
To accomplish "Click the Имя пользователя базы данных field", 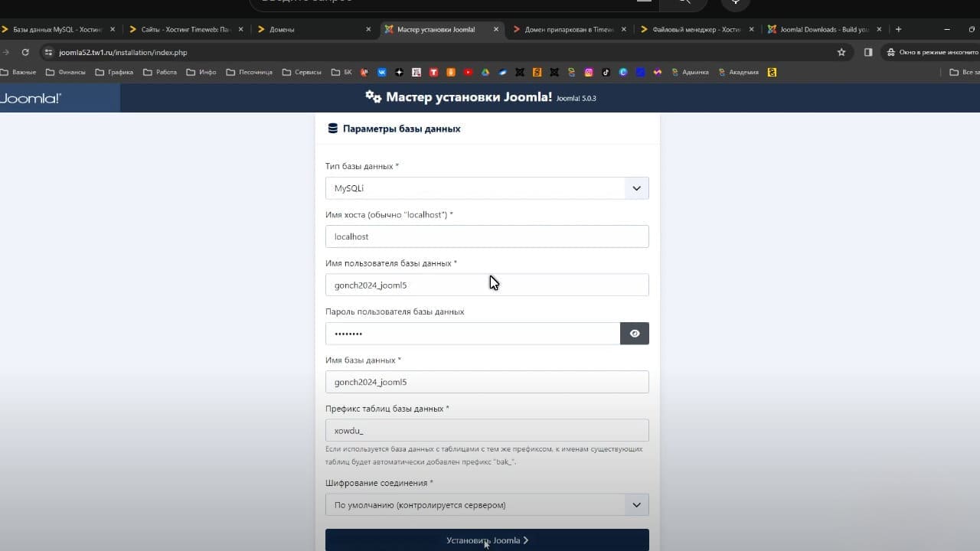I will [x=487, y=285].
